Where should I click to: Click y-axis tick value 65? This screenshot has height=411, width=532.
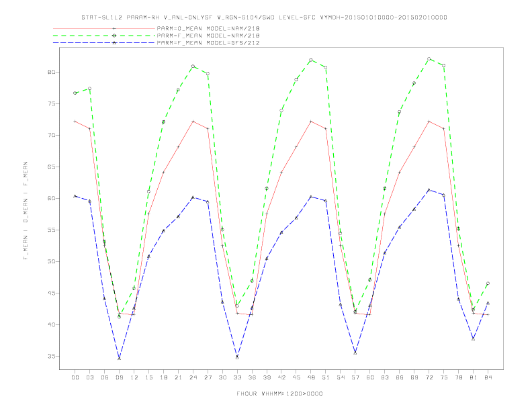pos(51,167)
